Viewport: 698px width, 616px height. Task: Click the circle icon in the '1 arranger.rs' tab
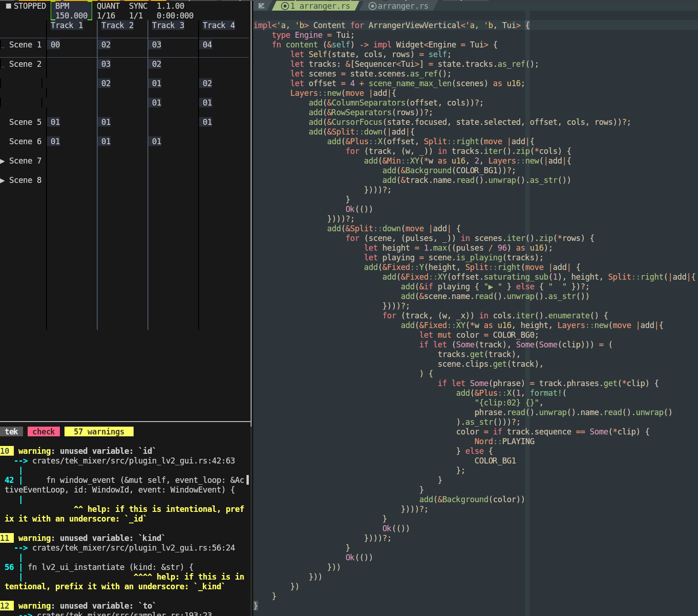[285, 6]
